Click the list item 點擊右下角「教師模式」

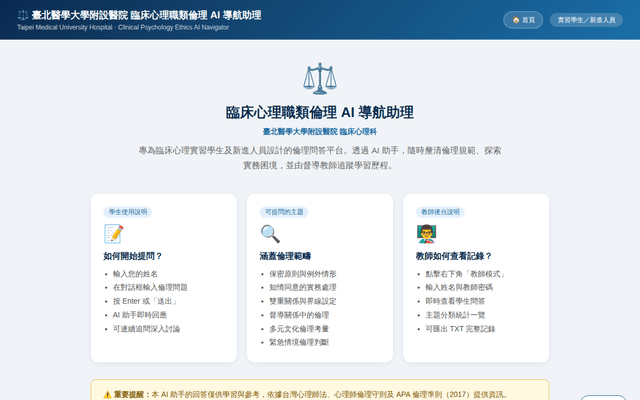point(465,274)
